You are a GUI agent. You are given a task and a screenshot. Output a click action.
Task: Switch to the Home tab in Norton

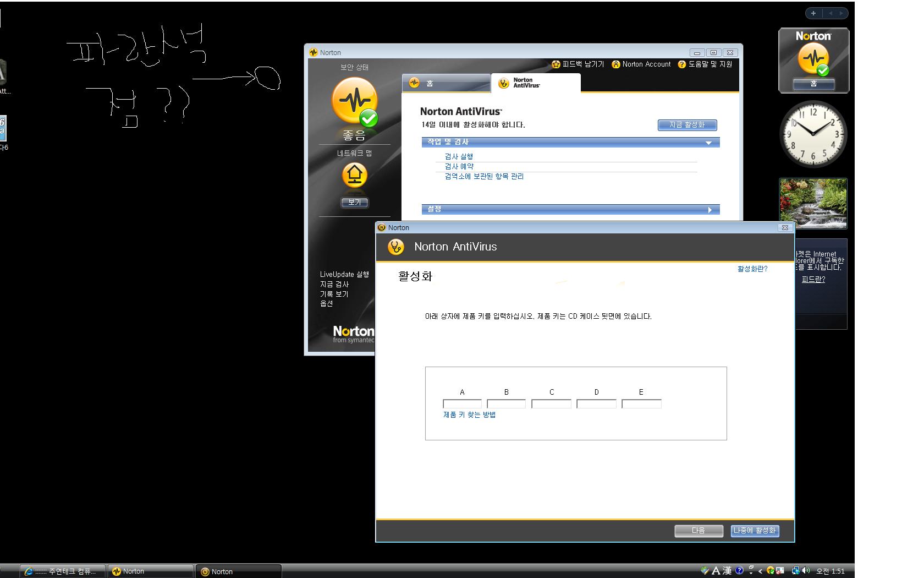446,83
